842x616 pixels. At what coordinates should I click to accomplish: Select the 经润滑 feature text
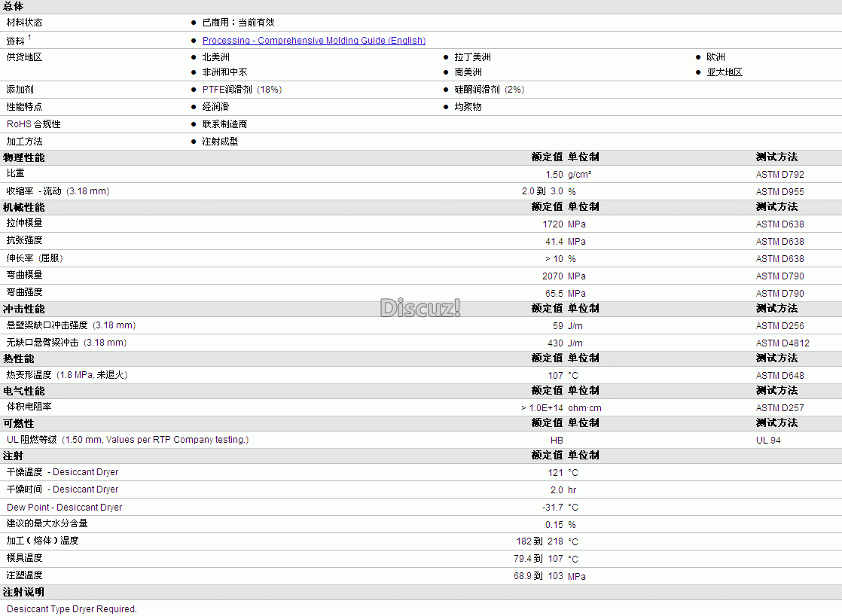click(x=216, y=107)
